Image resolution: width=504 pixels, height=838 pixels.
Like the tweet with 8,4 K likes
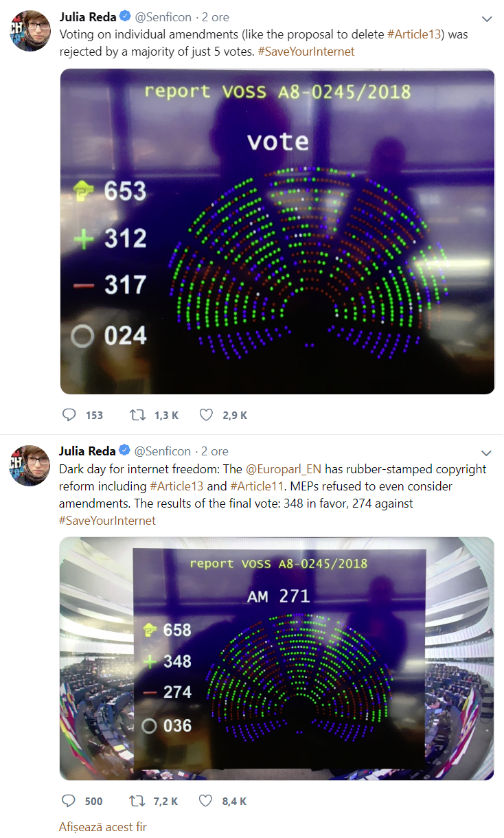[205, 801]
